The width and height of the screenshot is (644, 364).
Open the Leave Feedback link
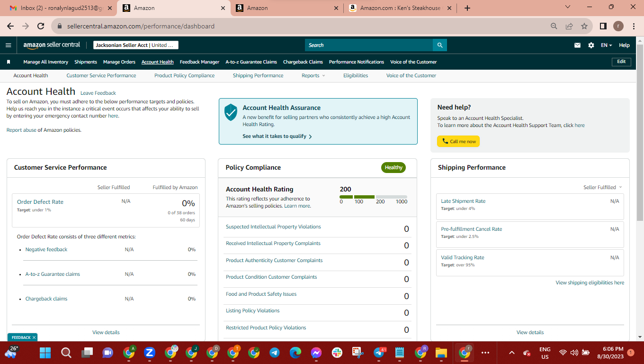pyautogui.click(x=98, y=93)
